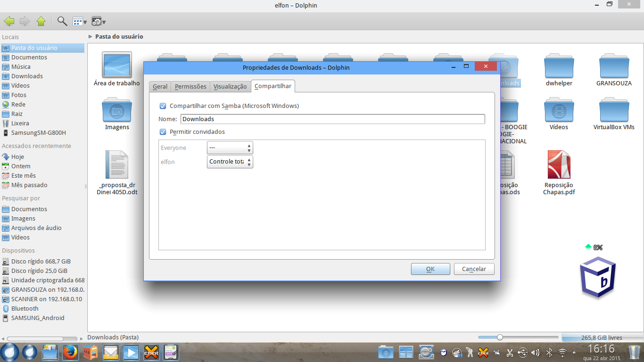Show files from Mês passado
Screen dimensions: 644x362
[x=29, y=185]
